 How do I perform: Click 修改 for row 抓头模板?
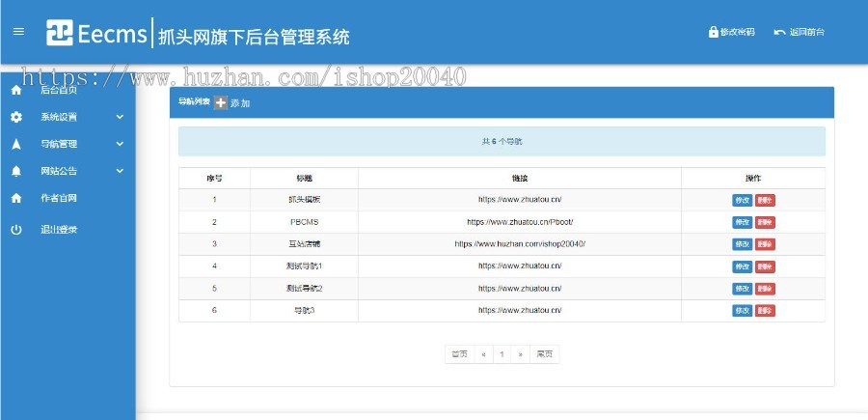(x=742, y=200)
